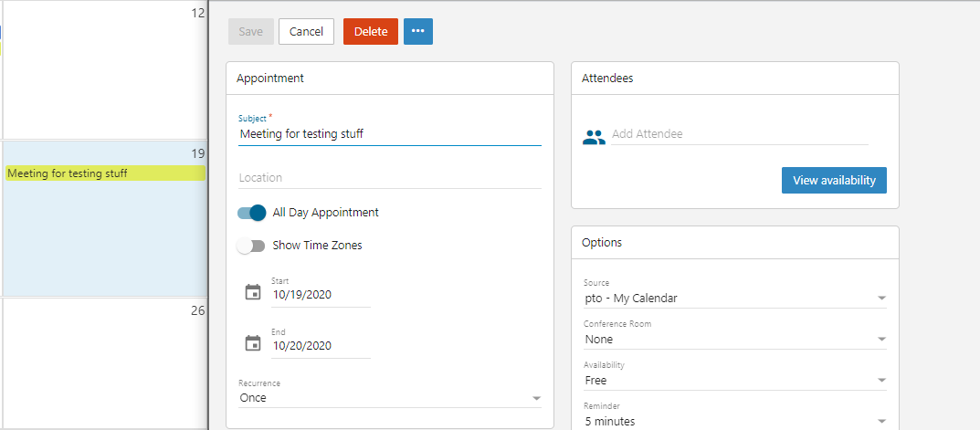The image size is (980, 430).
Task: Open the more options ellipsis button
Action: point(418,31)
